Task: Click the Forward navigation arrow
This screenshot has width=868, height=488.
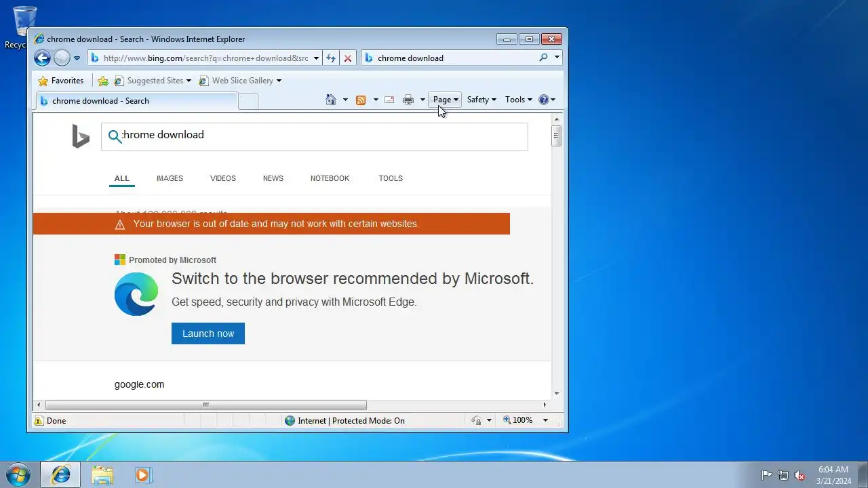Action: click(x=62, y=58)
